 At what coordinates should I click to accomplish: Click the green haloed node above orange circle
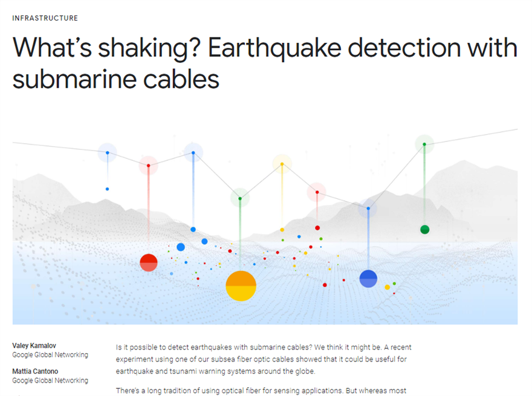coord(240,198)
